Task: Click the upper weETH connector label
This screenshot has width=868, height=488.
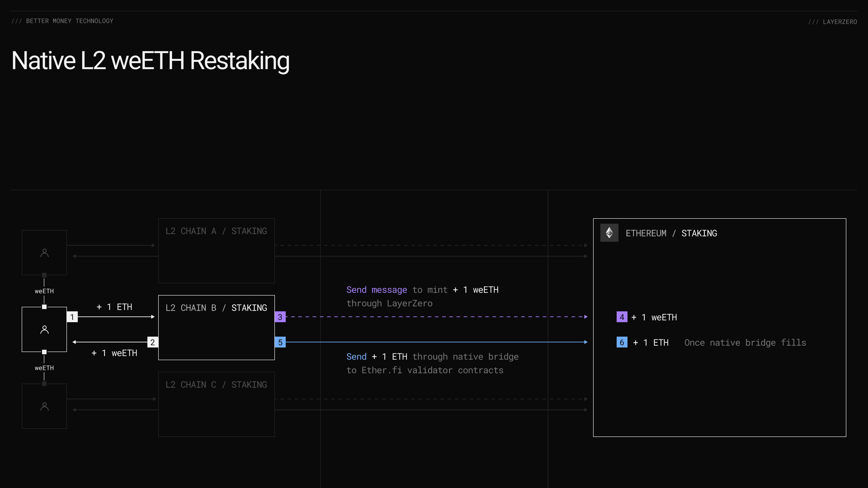Action: [x=44, y=291]
